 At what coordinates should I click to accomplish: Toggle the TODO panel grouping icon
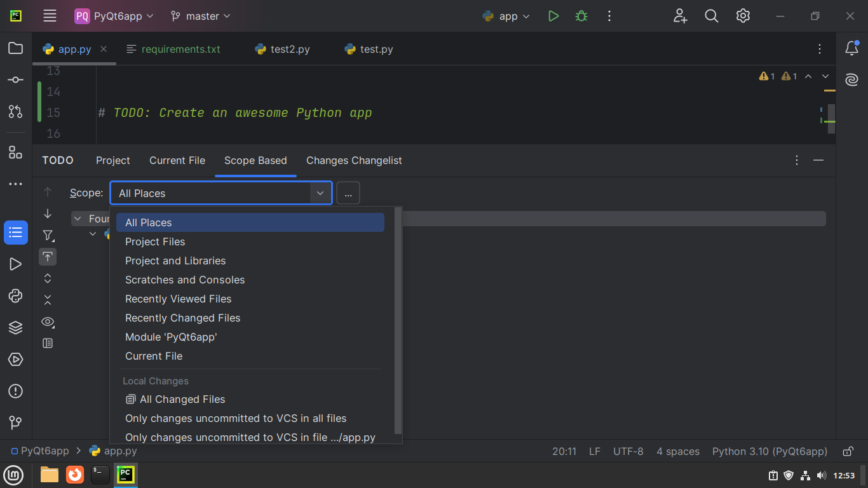tap(48, 343)
